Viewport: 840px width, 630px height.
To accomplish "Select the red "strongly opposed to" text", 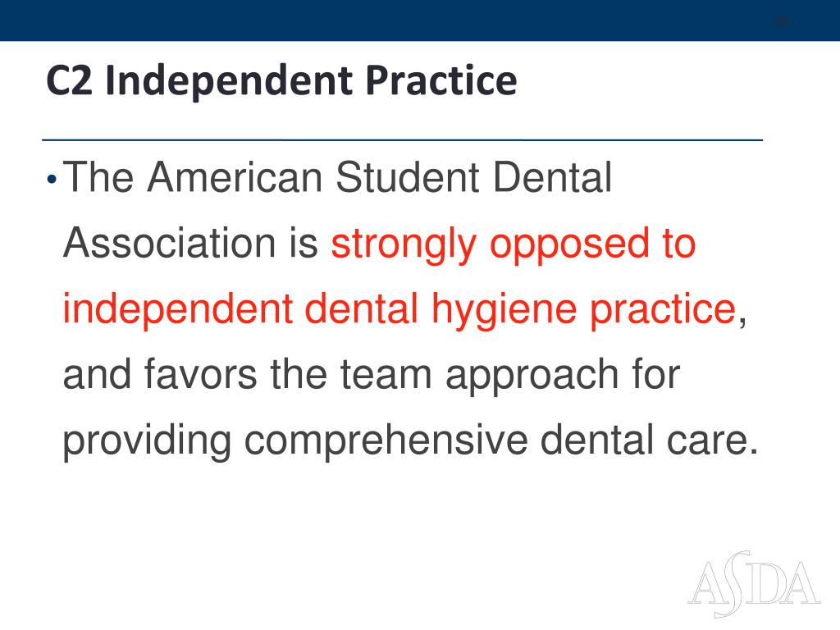I will pyautogui.click(x=514, y=244).
